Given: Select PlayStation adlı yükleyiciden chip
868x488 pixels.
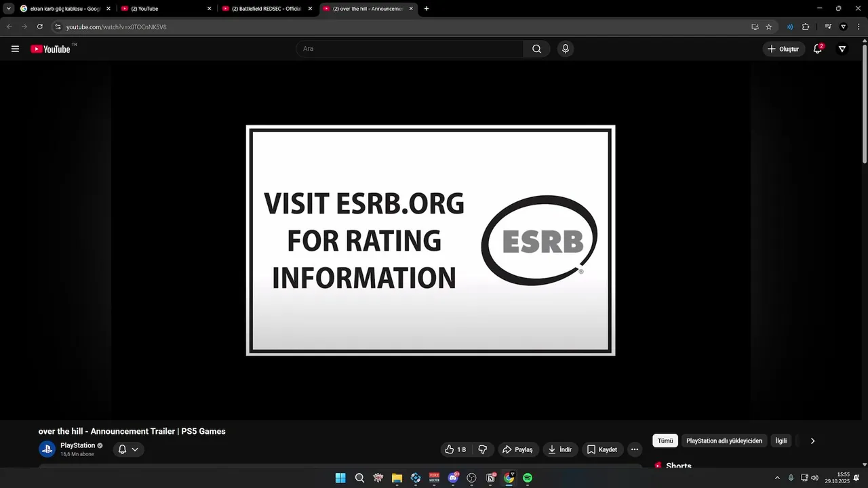Looking at the screenshot, I should [x=724, y=441].
